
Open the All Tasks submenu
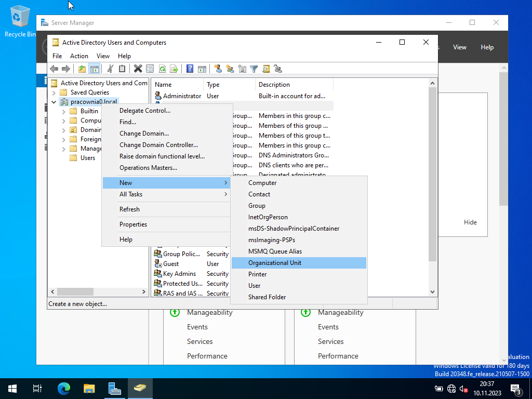(x=166, y=194)
